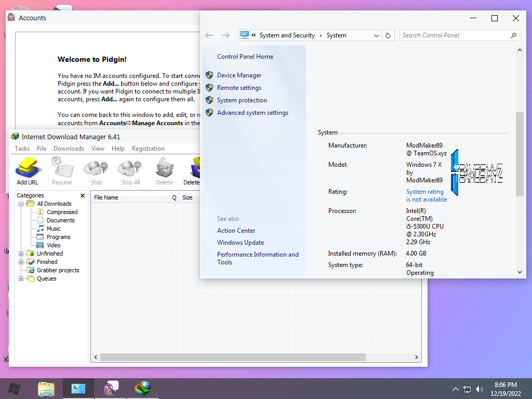Expand the Queues tree node
The width and height of the screenshot is (532, 399).
click(21, 278)
